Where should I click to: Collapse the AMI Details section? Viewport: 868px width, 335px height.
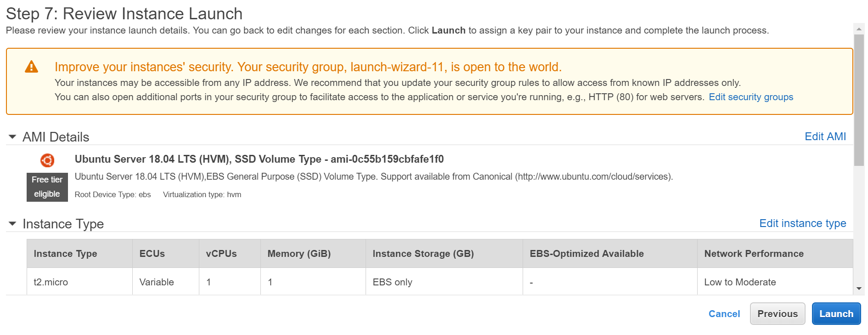pos(13,137)
